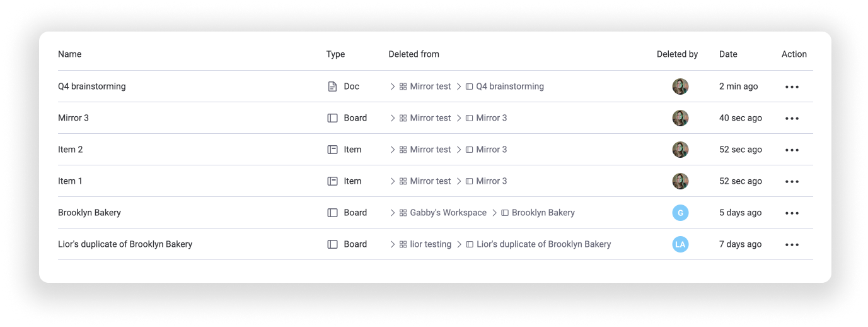This screenshot has width=868, height=327.
Task: Click the G avatar for Brooklyn Bakery
Action: [x=680, y=213]
